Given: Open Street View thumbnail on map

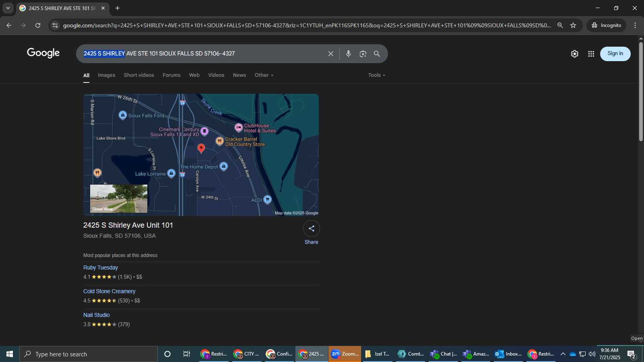Looking at the screenshot, I should 119,199.
